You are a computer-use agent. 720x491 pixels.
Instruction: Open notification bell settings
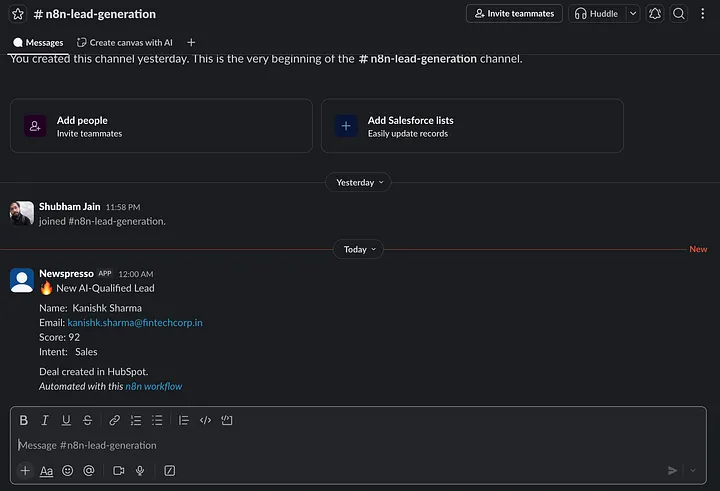point(655,14)
